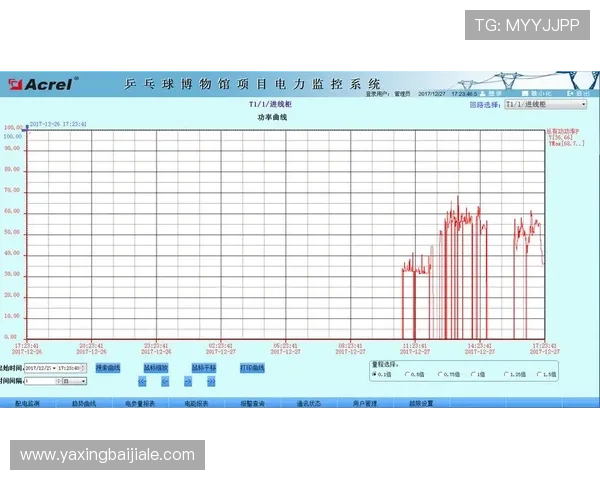Viewport: 600px width, 480px height.
Task: Open the 回路选择 circuit dropdown
Action: [583, 103]
